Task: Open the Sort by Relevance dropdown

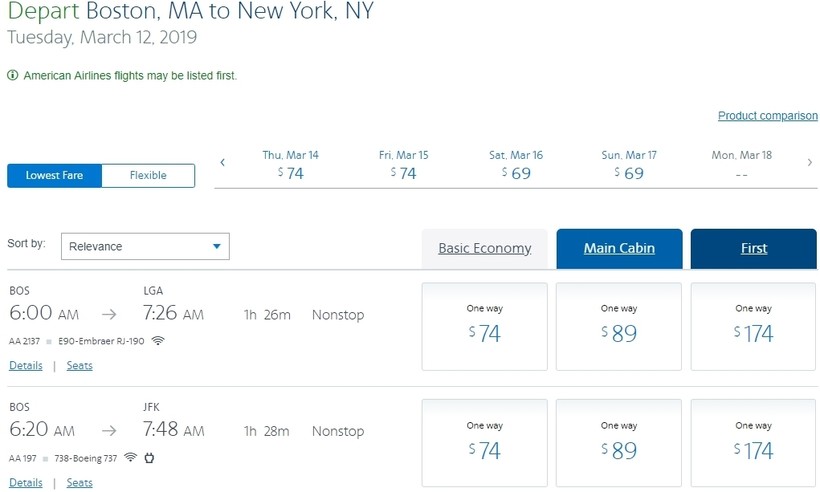Action: 145,246
